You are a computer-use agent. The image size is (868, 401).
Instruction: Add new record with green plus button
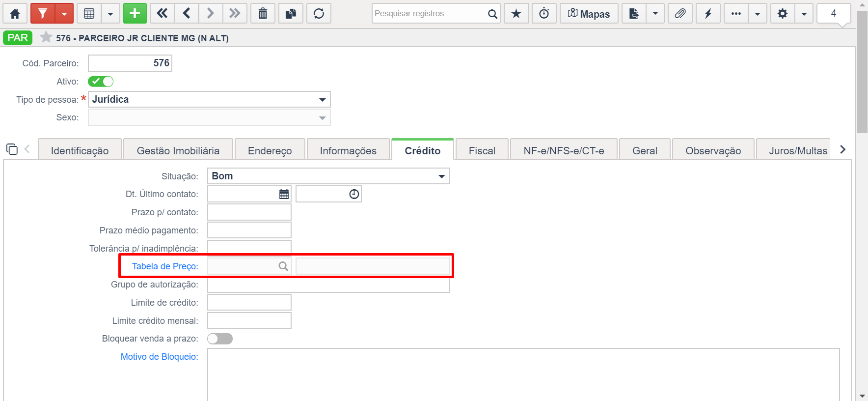135,13
